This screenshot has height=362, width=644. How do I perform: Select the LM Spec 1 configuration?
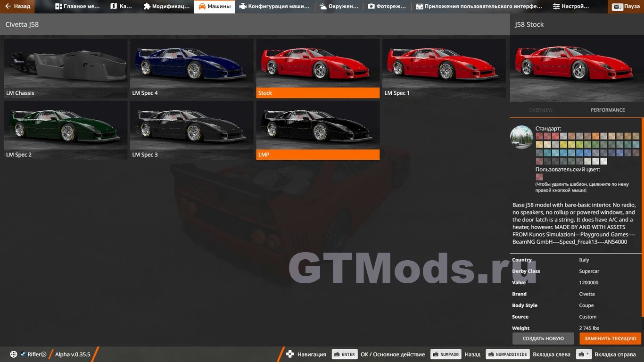coord(444,68)
